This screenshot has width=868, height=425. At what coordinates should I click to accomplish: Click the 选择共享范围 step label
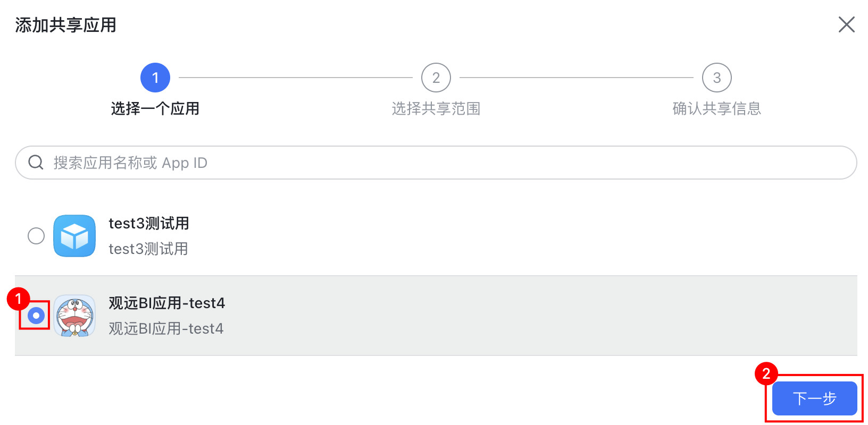(x=436, y=108)
